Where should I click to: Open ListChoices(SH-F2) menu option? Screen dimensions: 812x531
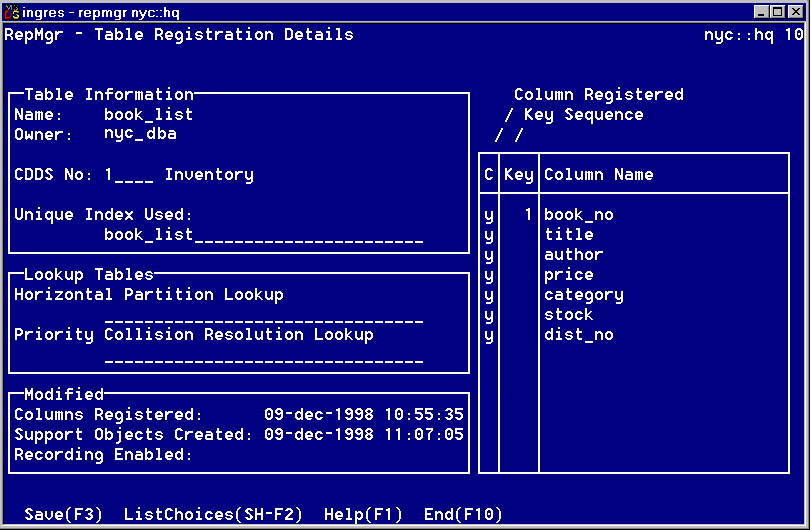click(213, 515)
